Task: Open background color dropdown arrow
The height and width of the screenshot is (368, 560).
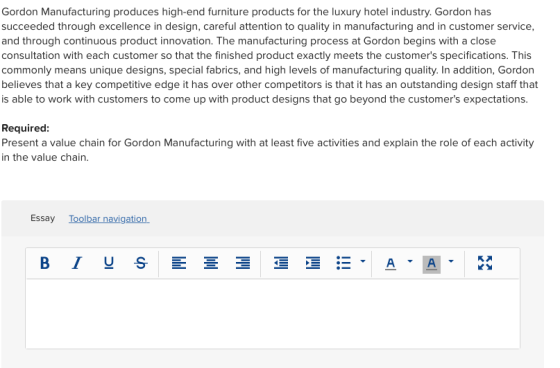Action: click(451, 262)
